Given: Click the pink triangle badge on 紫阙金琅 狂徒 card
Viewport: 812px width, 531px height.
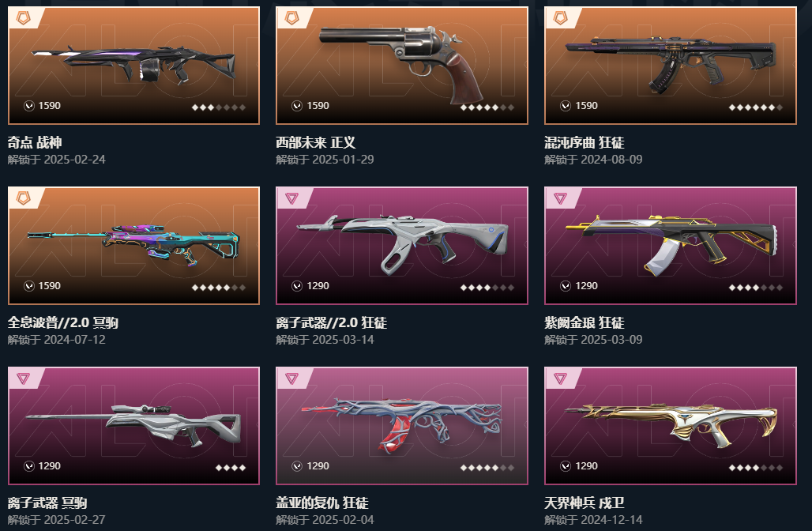Looking at the screenshot, I should click(x=560, y=198).
